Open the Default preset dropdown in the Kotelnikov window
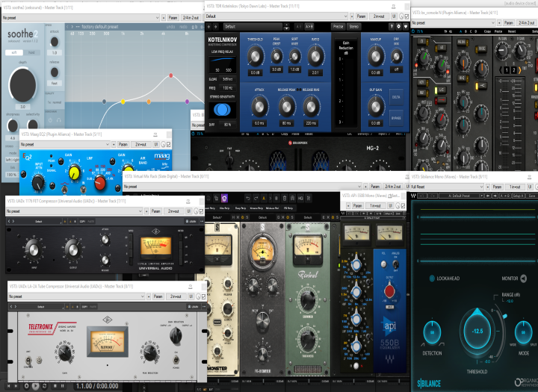 point(276,16)
